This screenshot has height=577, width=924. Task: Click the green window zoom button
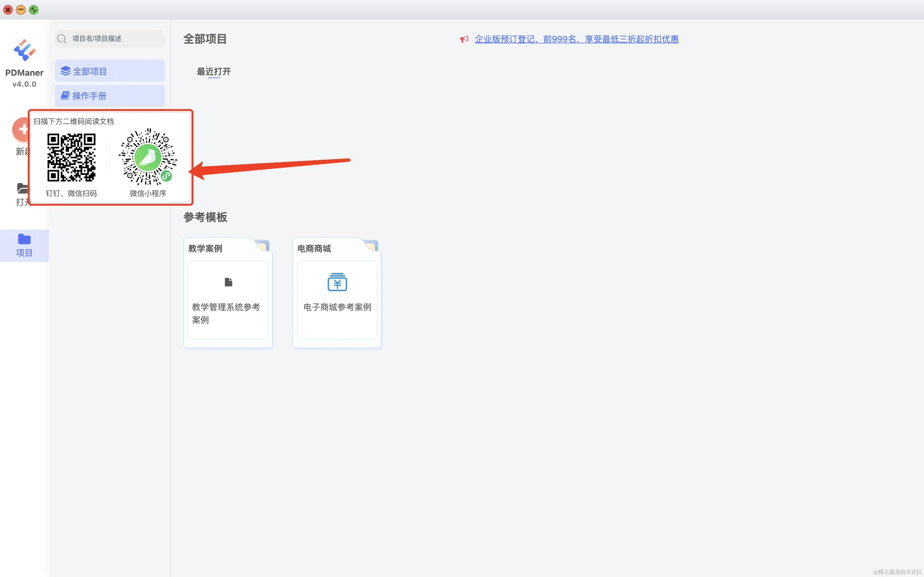[34, 10]
